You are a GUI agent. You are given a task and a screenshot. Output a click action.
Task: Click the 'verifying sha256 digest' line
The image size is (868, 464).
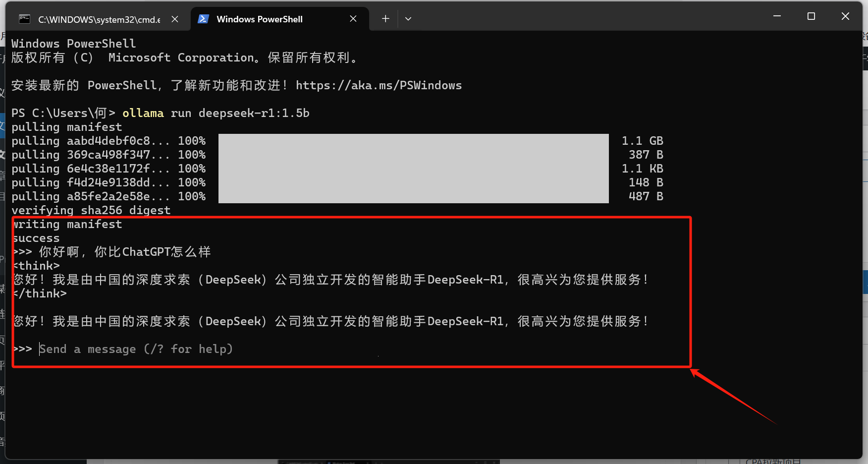(x=91, y=210)
